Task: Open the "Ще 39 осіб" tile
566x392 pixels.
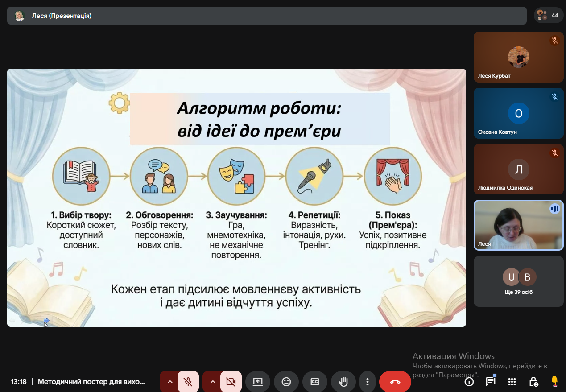Action: pos(518,281)
